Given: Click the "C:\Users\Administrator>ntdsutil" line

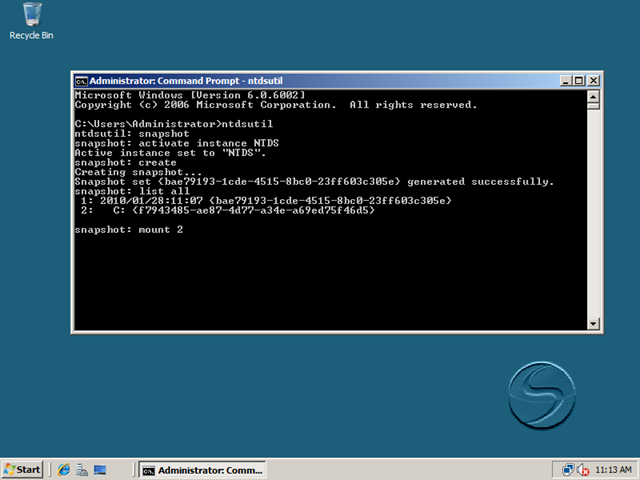Looking at the screenshot, I should [173, 124].
